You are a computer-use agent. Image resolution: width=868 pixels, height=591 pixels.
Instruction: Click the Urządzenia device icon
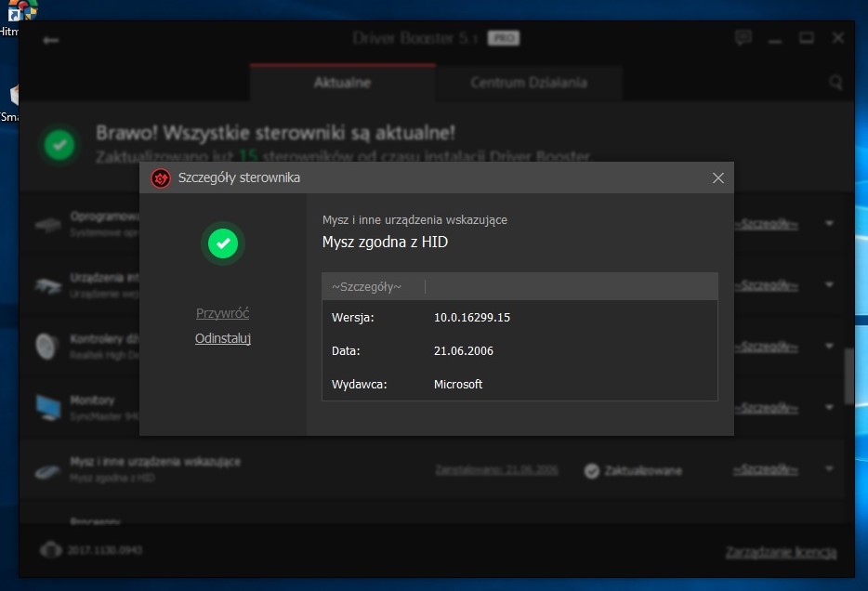pos(47,286)
